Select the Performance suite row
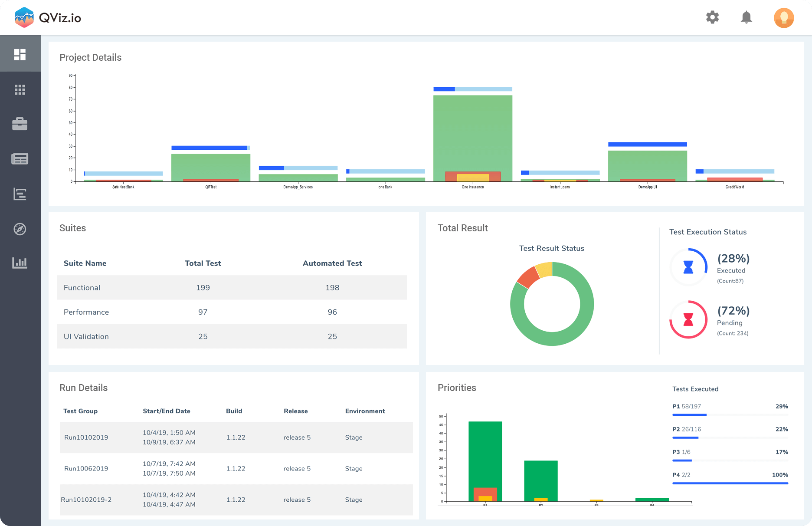This screenshot has height=526, width=812. pyautogui.click(x=232, y=312)
